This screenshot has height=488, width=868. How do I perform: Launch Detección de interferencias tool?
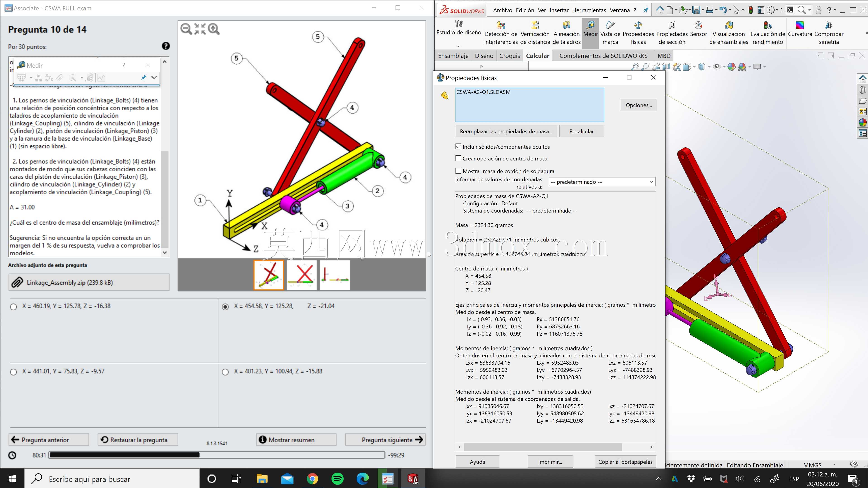click(x=501, y=33)
